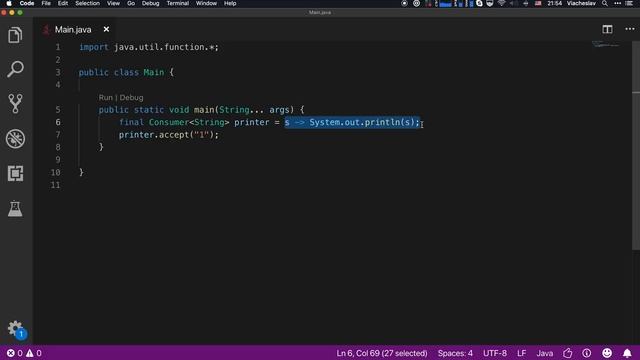
Task: Open the Code application menu
Action: tap(27, 3)
